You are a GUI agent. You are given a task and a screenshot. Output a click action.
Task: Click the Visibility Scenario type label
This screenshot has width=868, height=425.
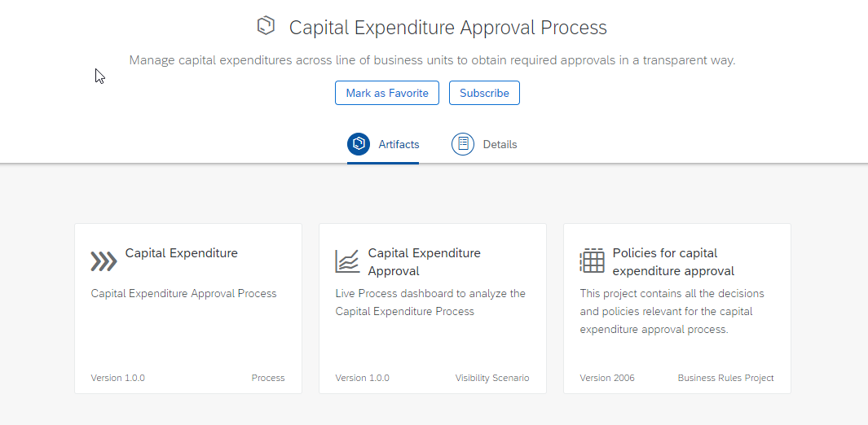[x=492, y=378]
